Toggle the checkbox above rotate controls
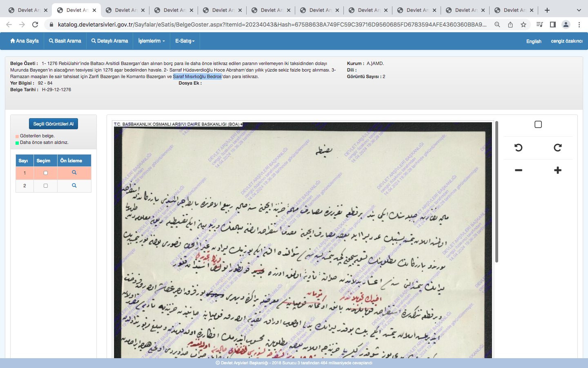 pos(538,124)
